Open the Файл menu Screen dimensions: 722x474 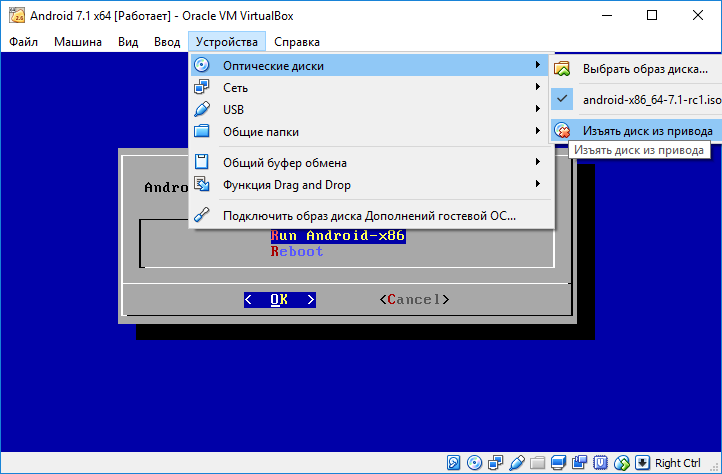pos(23,42)
